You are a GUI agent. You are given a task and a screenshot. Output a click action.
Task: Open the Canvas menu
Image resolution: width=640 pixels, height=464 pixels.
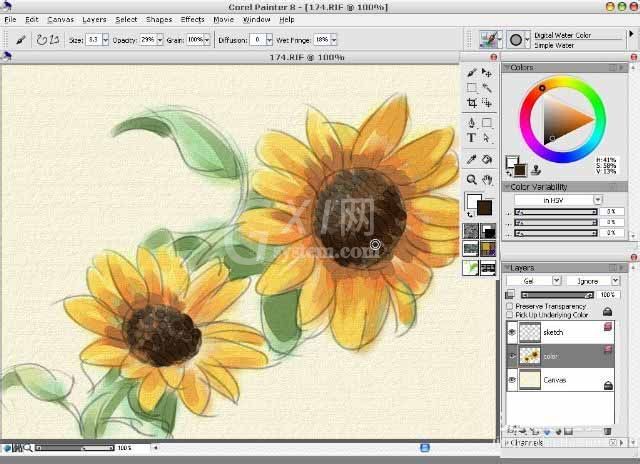click(60, 20)
